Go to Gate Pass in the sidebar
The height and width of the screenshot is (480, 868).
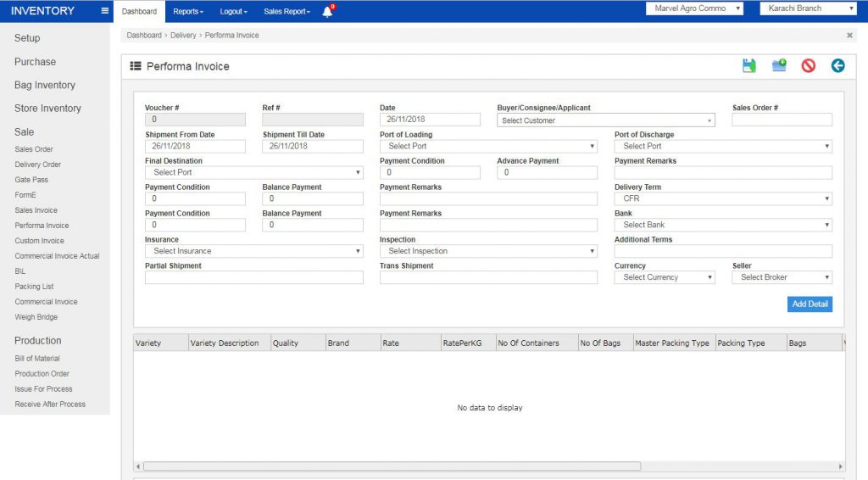point(31,180)
